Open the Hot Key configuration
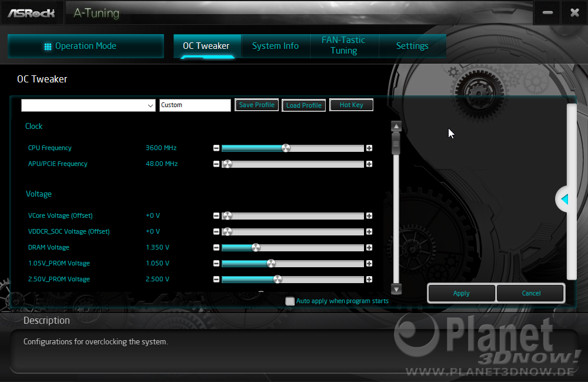The height and width of the screenshot is (382, 588). 352,105
